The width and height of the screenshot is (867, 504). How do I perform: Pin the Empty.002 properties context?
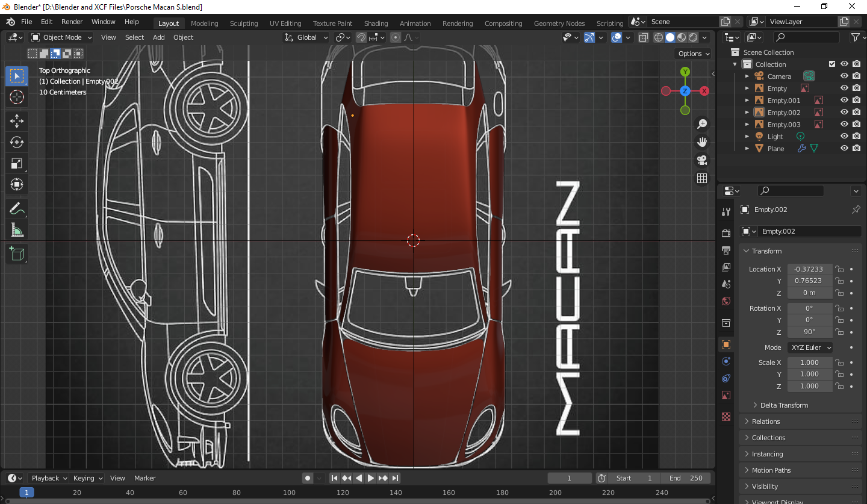click(x=856, y=210)
